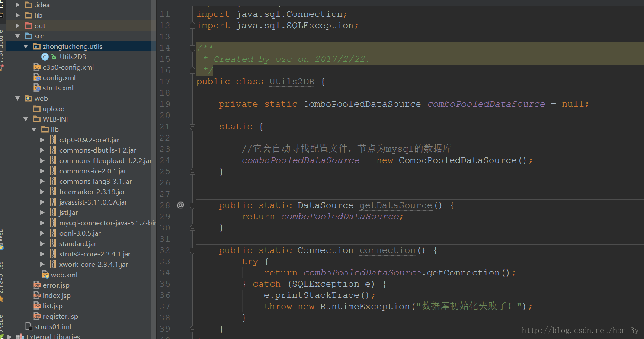Screen dimensions: 644x339
Task: Click the getDataSource method name
Action: 396,205
